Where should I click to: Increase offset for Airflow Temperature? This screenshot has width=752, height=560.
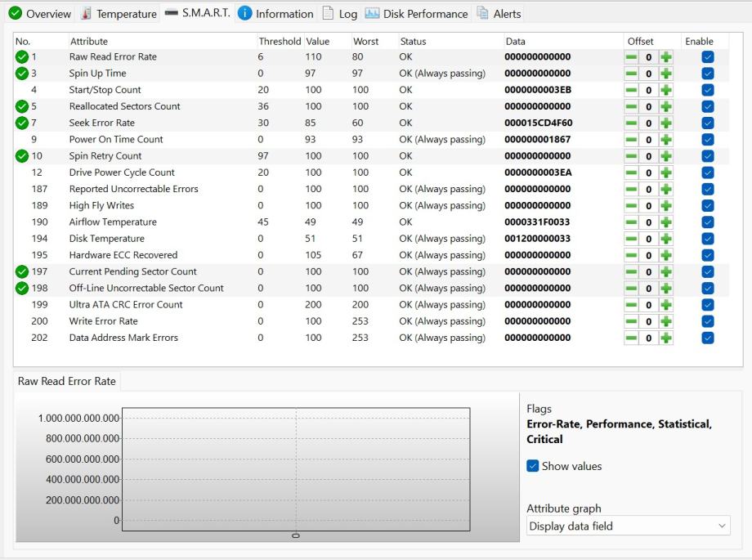(x=665, y=222)
